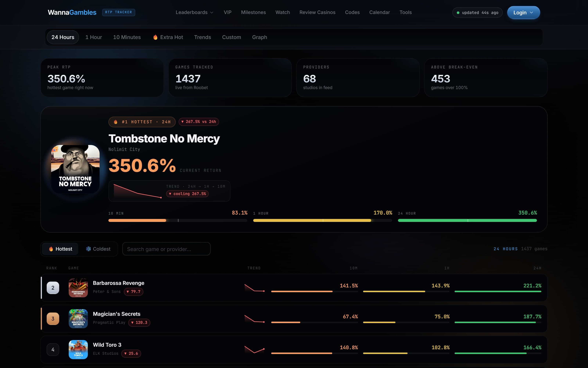Click Barbarossa Revenge 24H value 221.2%

(x=532, y=286)
